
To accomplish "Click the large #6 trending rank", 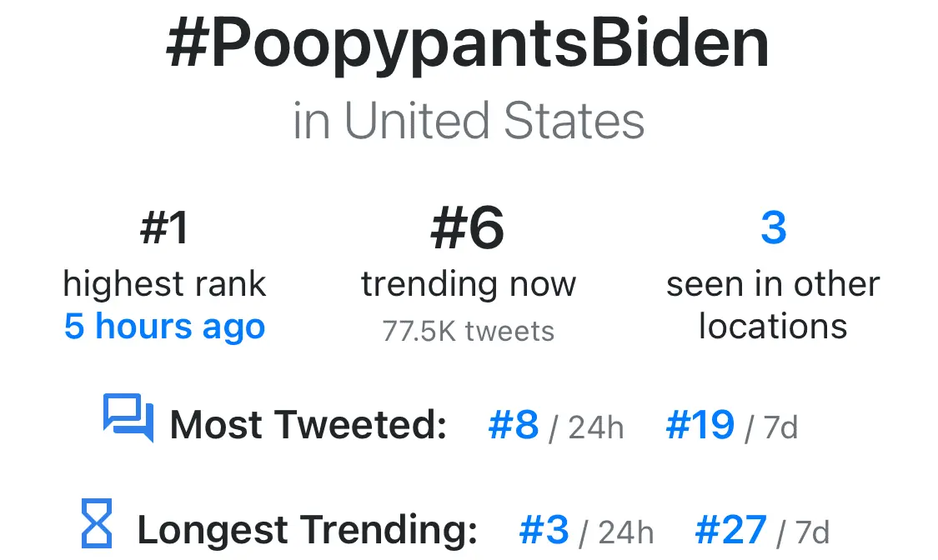I will pos(468,228).
